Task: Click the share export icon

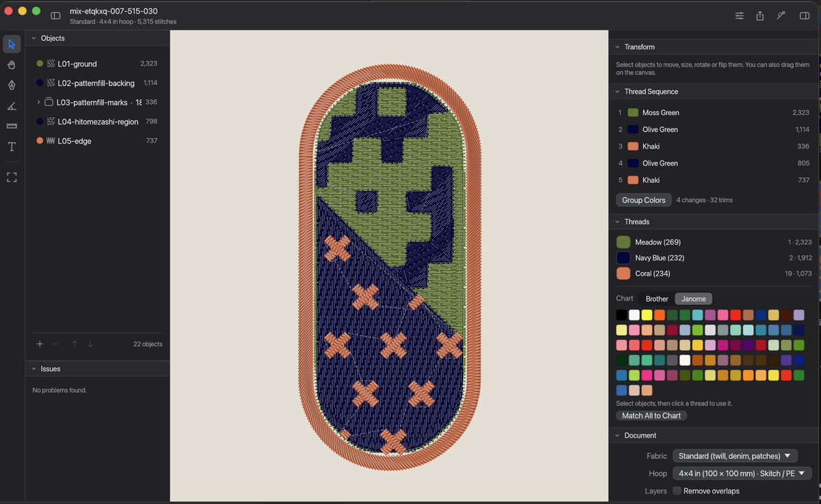Action: pos(760,16)
